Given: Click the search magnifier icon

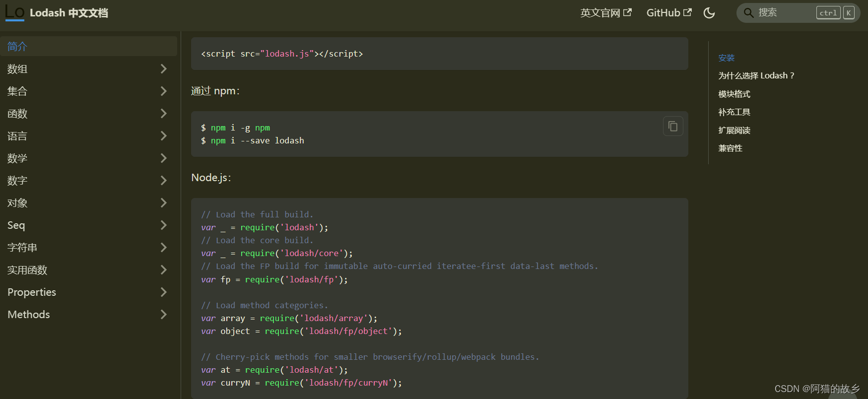Looking at the screenshot, I should 748,13.
